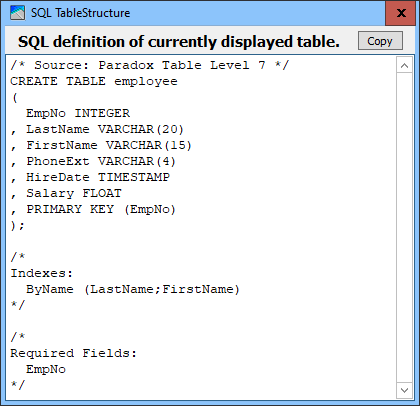
Task: Click the 'HireDate TIMESTAMP' line
Action: [90, 177]
